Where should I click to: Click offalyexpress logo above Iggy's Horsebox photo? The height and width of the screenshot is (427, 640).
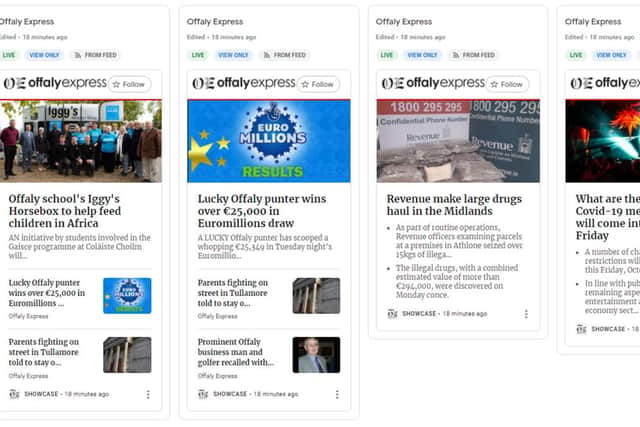coord(55,83)
